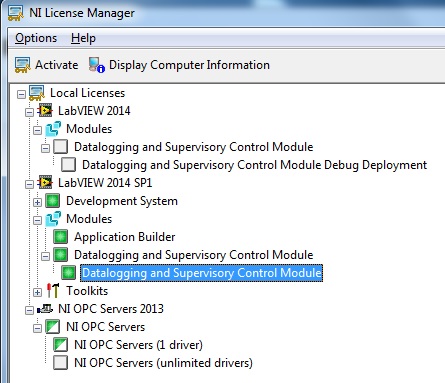Click half-green status box of NI OPC Servers
This screenshot has width=445, height=383.
53,327
